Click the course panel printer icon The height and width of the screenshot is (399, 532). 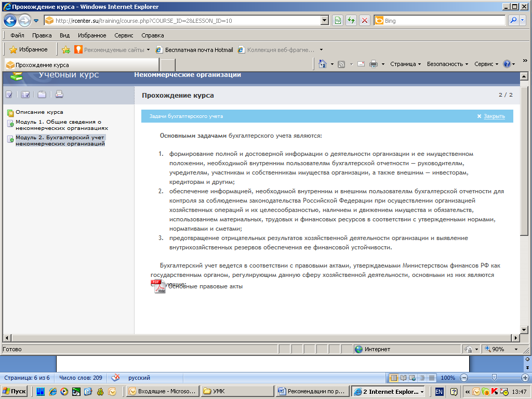click(59, 94)
